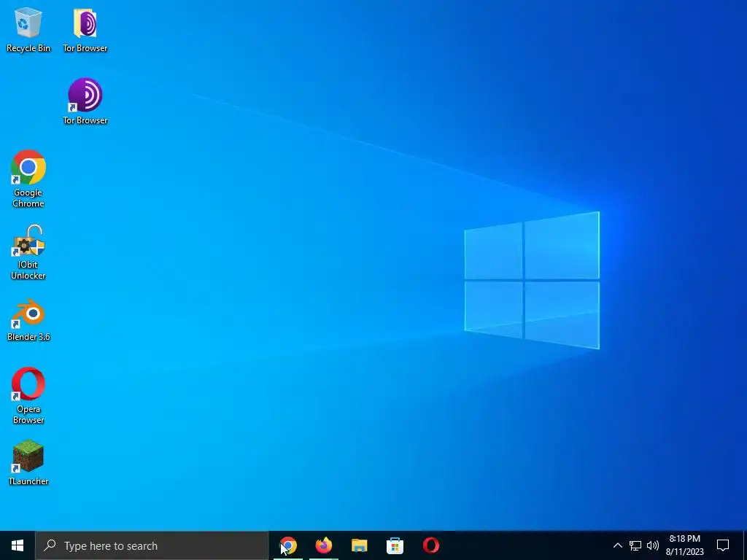Image resolution: width=747 pixels, height=560 pixels.
Task: Click the taskbar search box
Action: pos(152,545)
